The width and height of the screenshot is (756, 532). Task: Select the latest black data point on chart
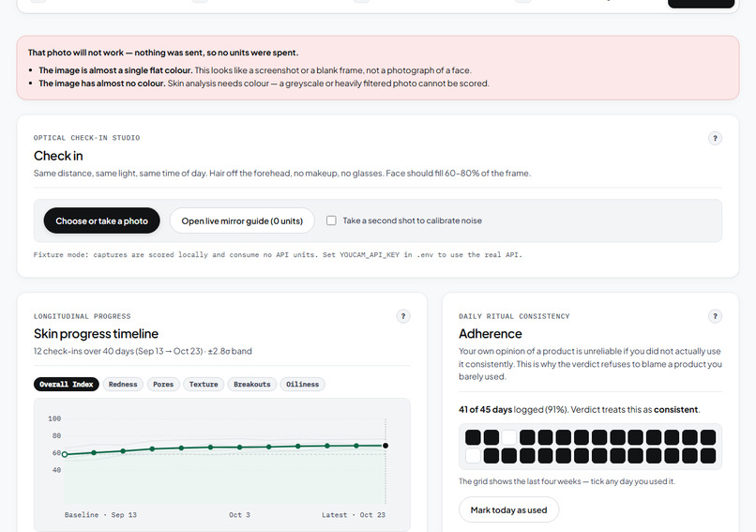[386, 446]
